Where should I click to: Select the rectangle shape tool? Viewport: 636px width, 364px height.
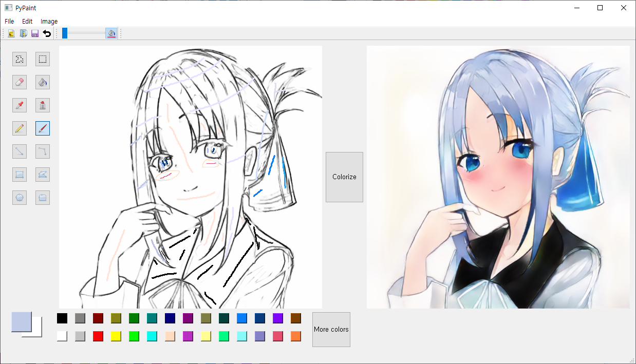pos(20,175)
